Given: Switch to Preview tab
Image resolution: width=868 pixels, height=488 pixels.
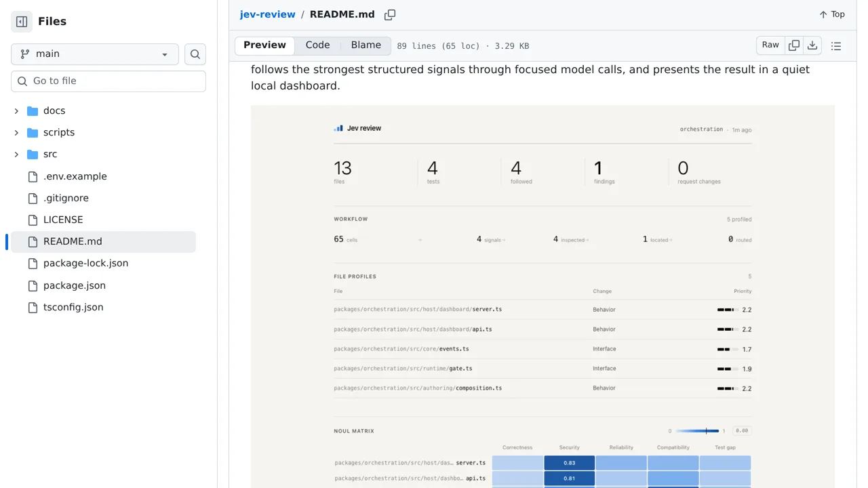Looking at the screenshot, I should tap(264, 45).
